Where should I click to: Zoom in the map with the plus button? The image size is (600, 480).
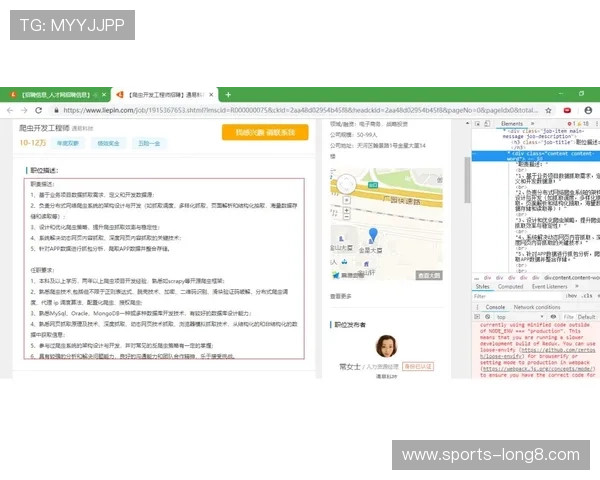(x=346, y=211)
